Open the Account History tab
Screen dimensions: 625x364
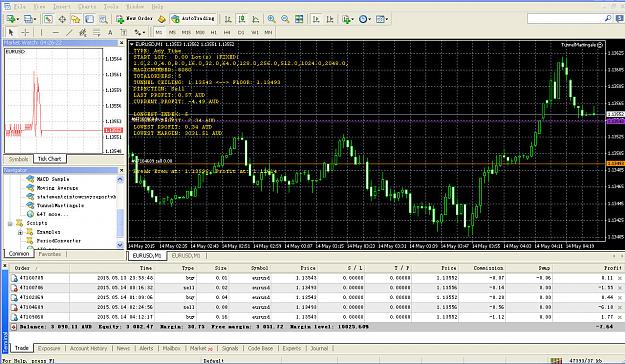click(88, 348)
